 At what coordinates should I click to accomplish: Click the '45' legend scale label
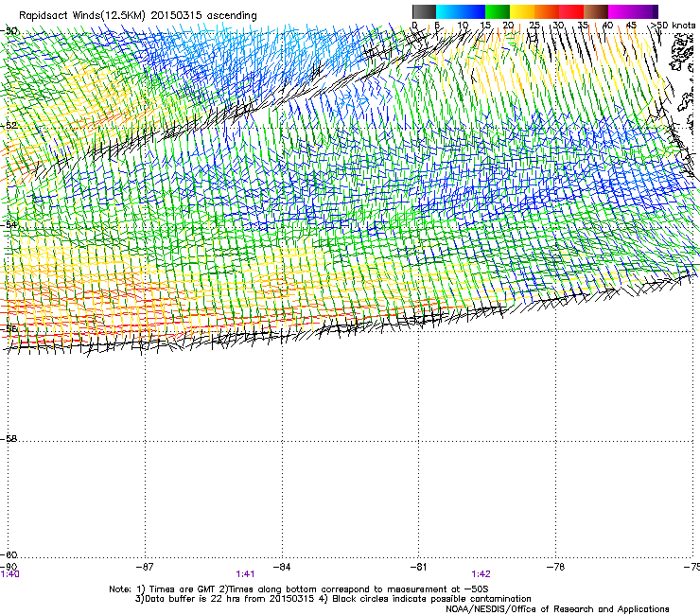pyautogui.click(x=631, y=26)
